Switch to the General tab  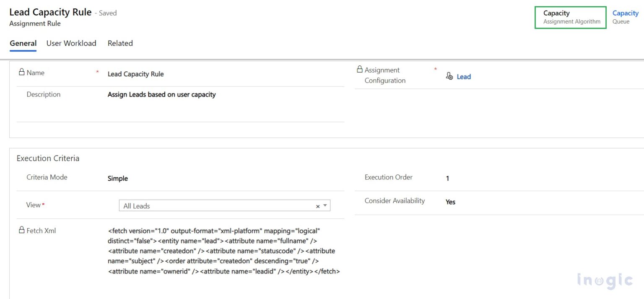[x=23, y=43]
